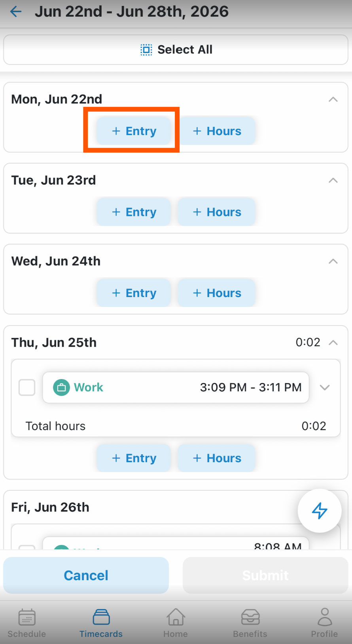The height and width of the screenshot is (644, 352).
Task: Collapse the Thu, Jun 25th section
Action: pyautogui.click(x=333, y=343)
